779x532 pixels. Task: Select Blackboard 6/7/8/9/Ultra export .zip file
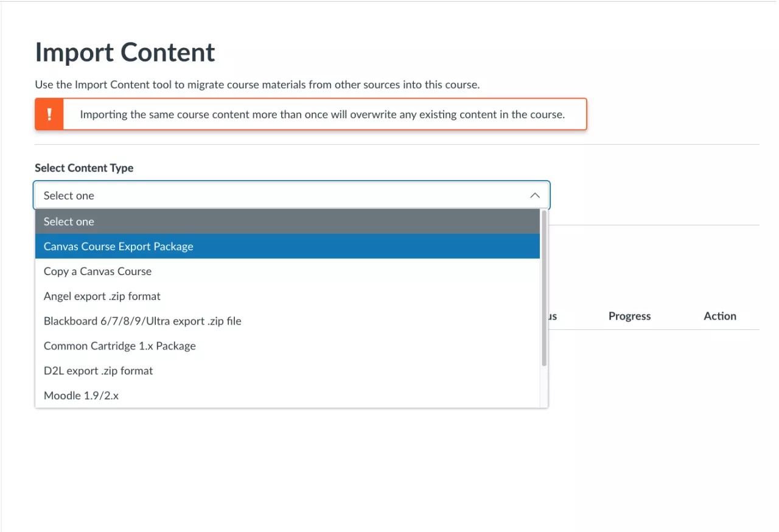point(287,321)
